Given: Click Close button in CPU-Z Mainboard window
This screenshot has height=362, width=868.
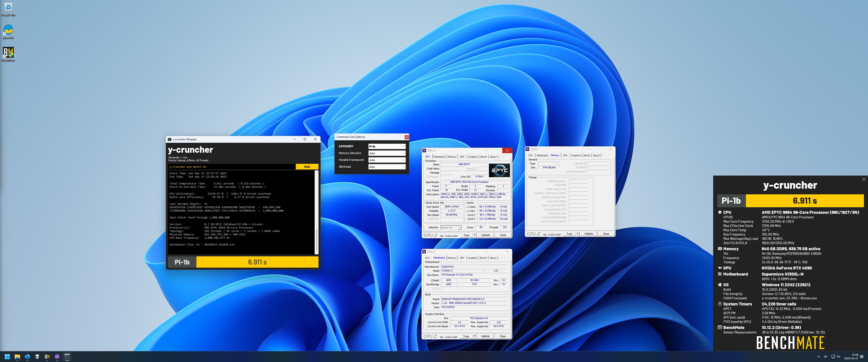Looking at the screenshot, I should click(502, 336).
